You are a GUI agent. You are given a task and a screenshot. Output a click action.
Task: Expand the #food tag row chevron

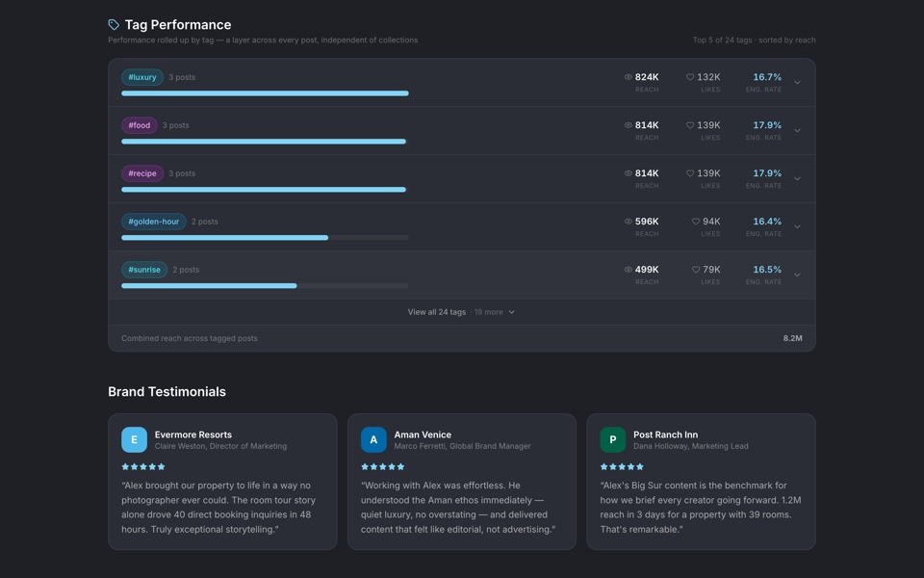(797, 130)
